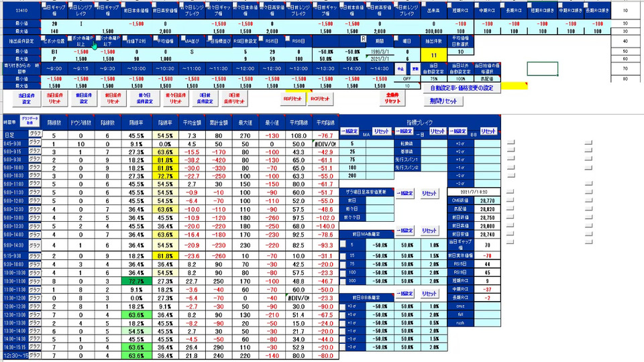The width and height of the screenshot is (644, 362).
Task: Toggle the 前日BB乖離率 -3σ row checkbox
Action: [343, 347]
